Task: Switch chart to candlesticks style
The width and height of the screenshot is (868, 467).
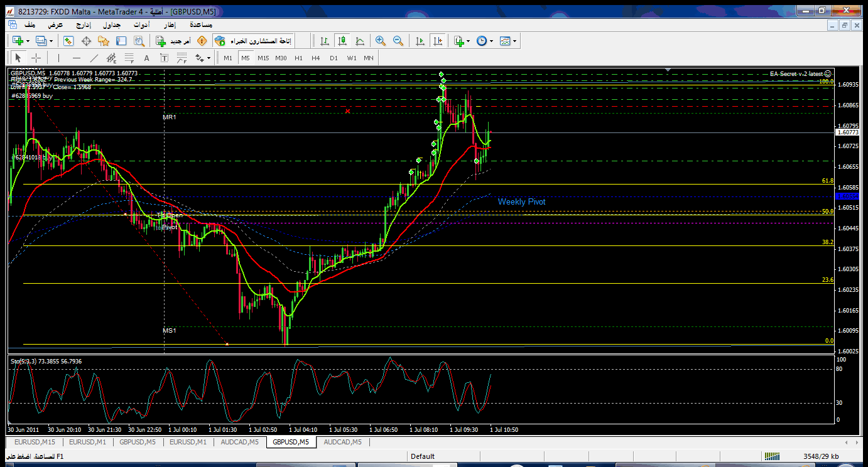Action: [342, 41]
